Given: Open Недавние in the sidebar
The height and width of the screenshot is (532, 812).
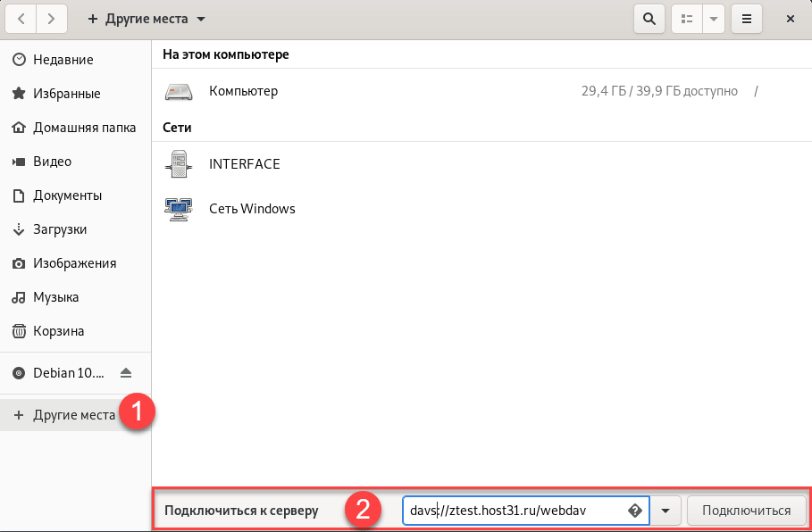Looking at the screenshot, I should point(76,60).
